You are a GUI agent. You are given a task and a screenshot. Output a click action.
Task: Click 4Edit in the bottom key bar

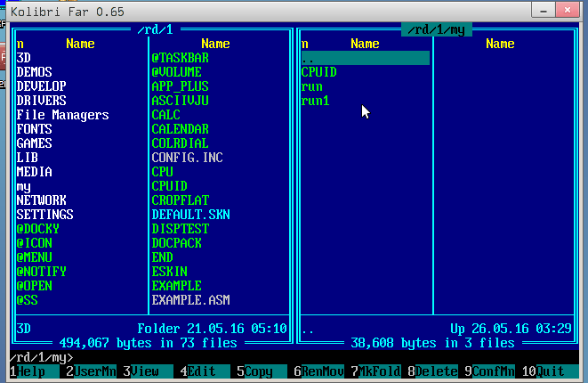click(200, 372)
